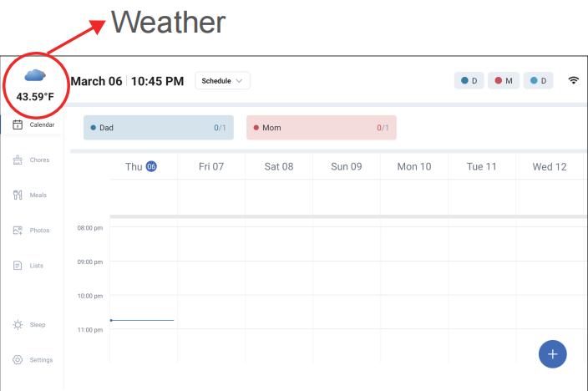The image size is (588, 391).
Task: Toggle the first D profile filter chip
Action: pyautogui.click(x=469, y=81)
